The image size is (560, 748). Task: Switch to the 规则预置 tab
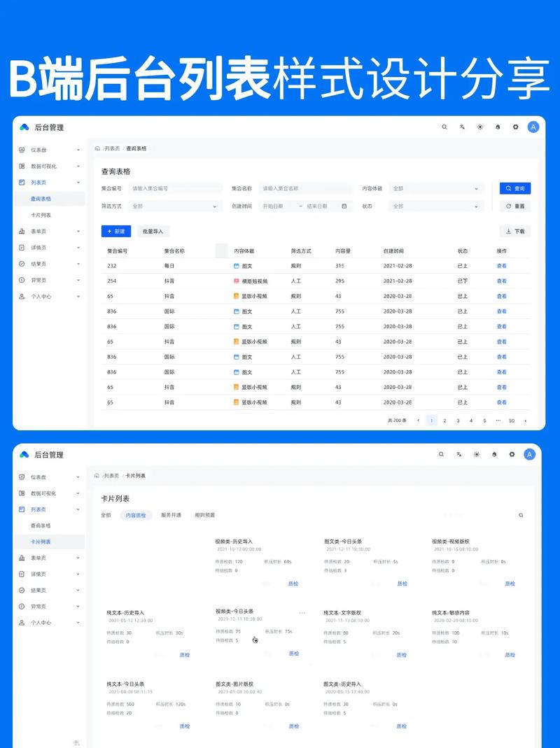pos(204,515)
